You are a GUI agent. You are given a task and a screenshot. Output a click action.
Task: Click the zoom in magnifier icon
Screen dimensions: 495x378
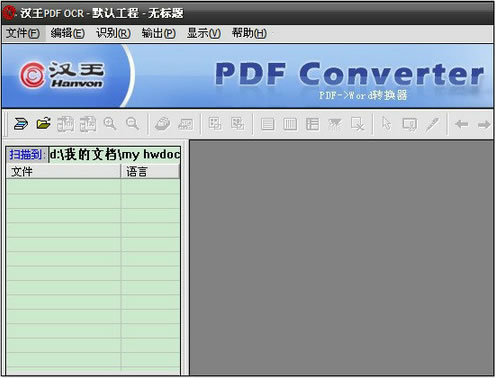click(x=110, y=124)
